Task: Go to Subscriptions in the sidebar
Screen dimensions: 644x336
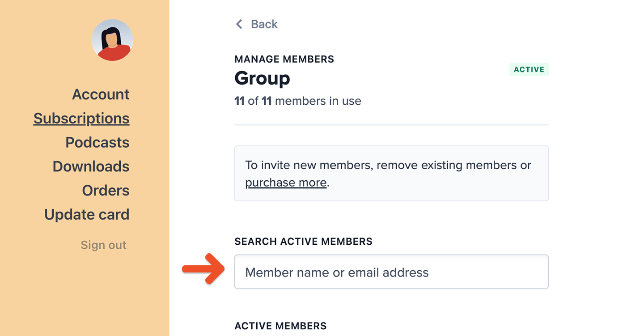Action: click(x=81, y=119)
